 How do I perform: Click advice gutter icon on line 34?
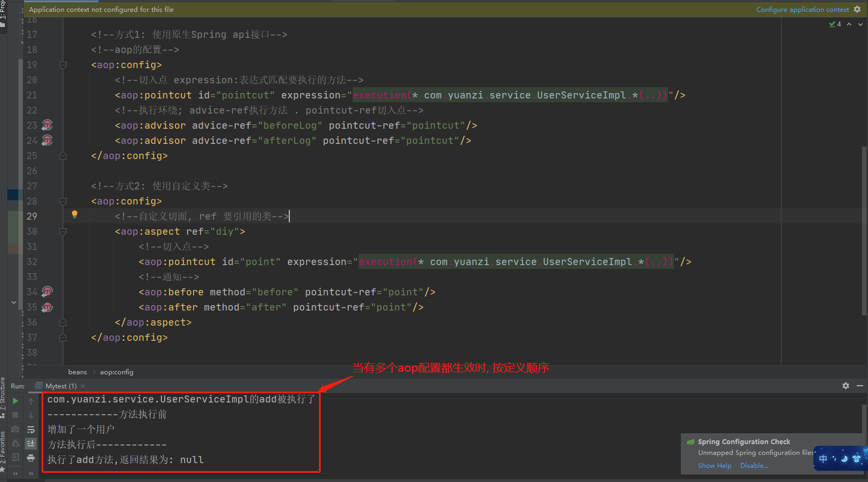coord(48,292)
